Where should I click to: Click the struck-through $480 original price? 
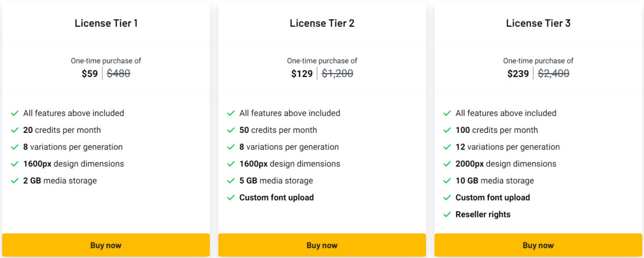point(119,74)
